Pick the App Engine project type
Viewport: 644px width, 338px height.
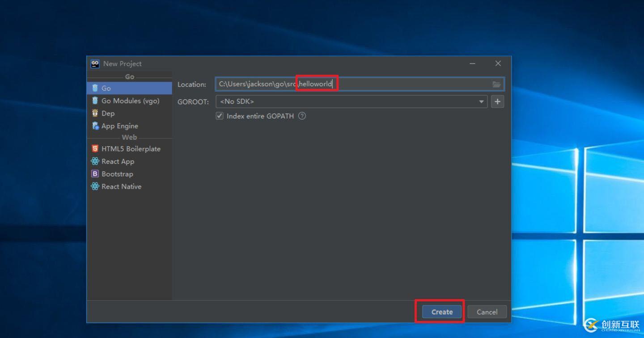[129, 126]
